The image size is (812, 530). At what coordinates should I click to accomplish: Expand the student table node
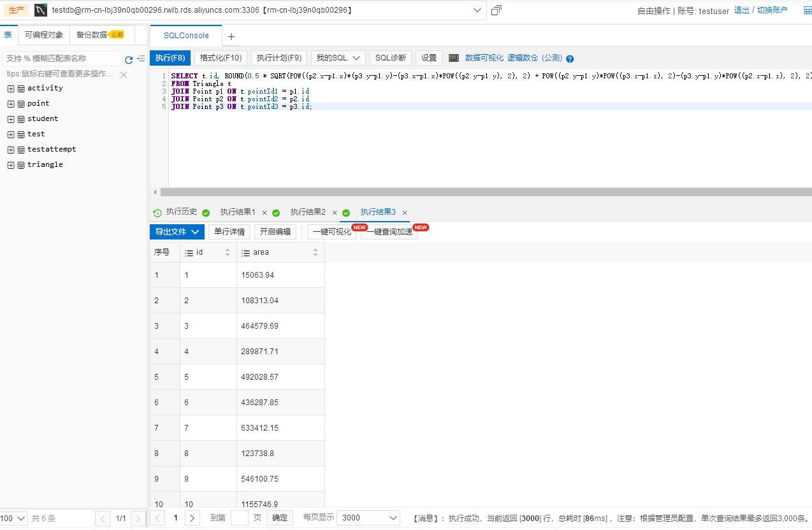(x=11, y=119)
